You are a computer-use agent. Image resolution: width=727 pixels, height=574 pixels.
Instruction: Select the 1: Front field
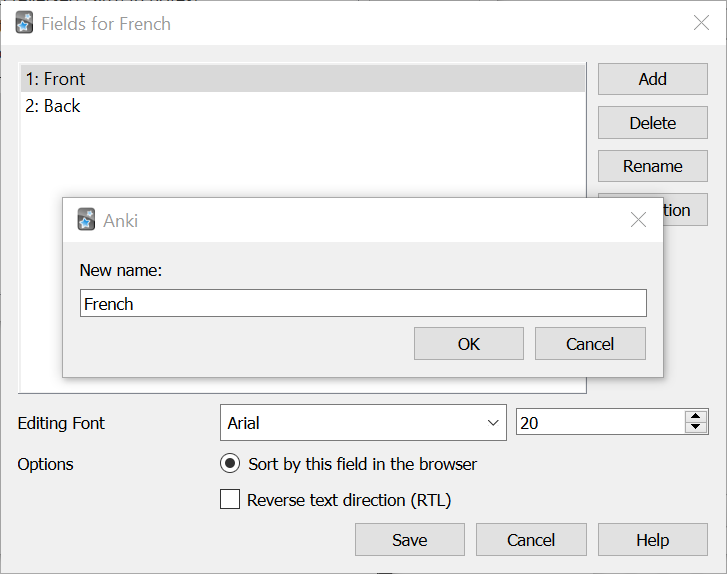click(x=300, y=79)
